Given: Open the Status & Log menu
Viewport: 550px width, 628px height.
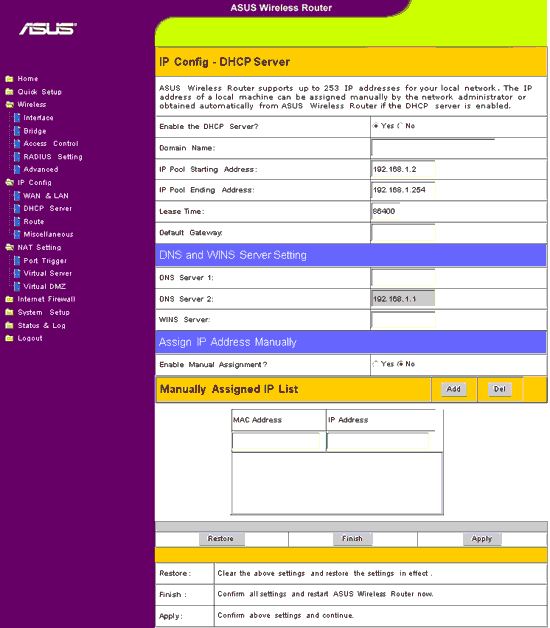Looking at the screenshot, I should click(42, 325).
